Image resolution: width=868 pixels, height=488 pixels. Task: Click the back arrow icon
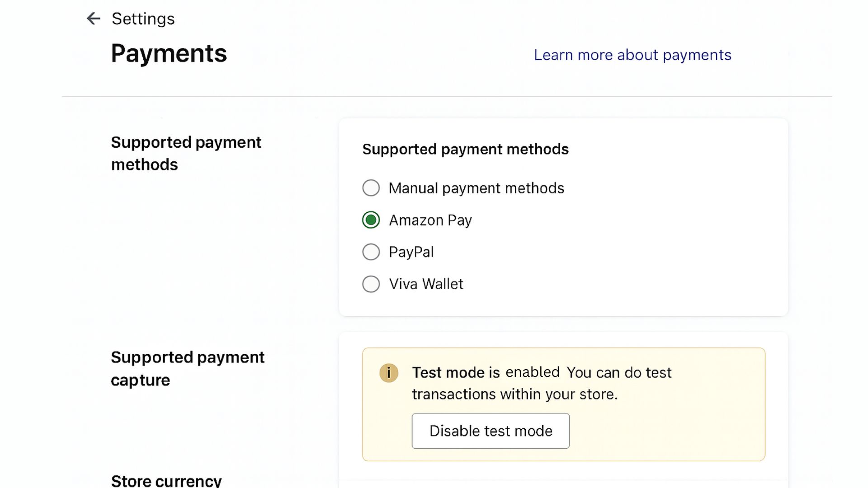[93, 19]
